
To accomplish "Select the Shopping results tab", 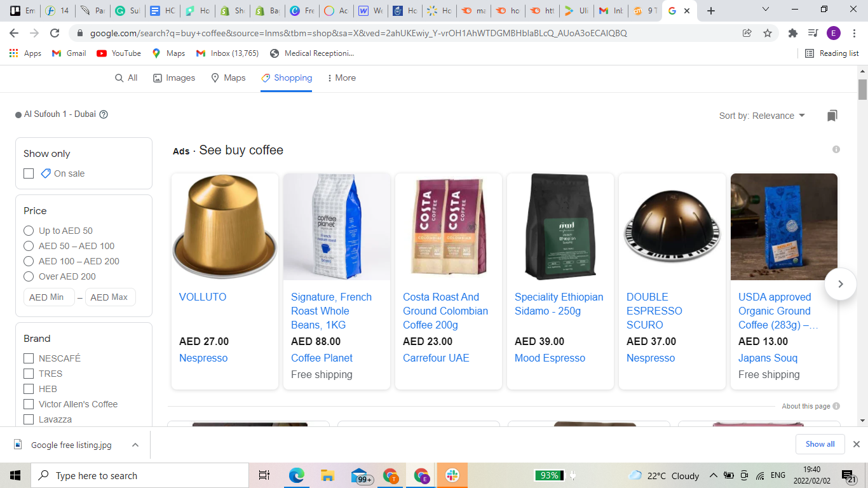I will [287, 78].
